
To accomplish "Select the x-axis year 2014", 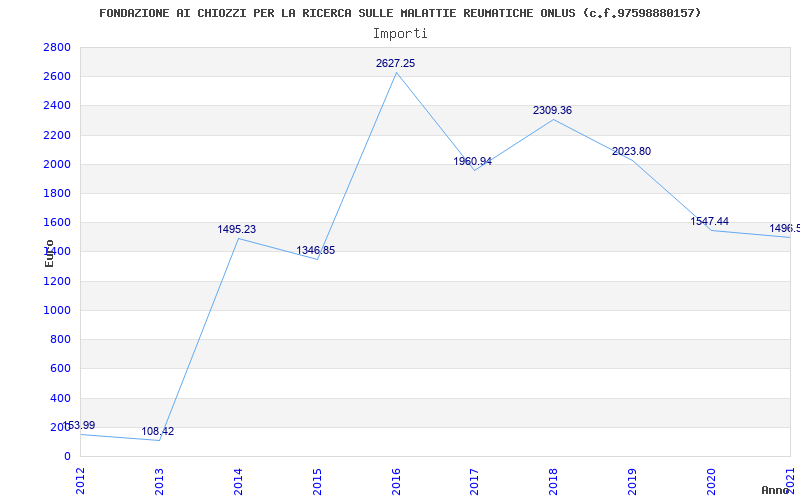I will (238, 481).
